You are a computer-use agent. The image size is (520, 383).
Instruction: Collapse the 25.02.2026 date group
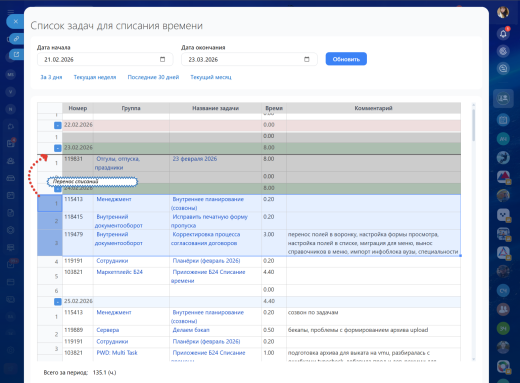click(58, 302)
